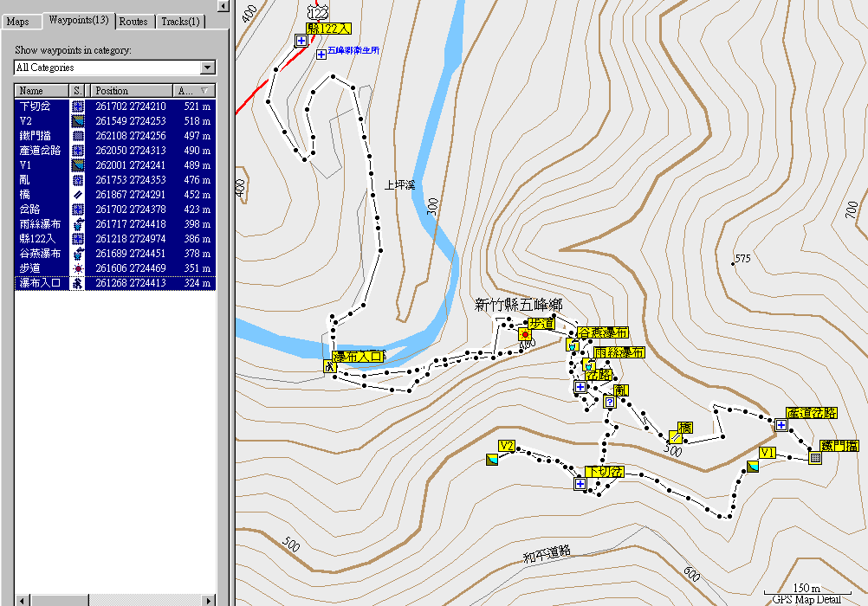Click the 產道岔路 blue cross icon on the map
The image size is (868, 606).
point(781,425)
